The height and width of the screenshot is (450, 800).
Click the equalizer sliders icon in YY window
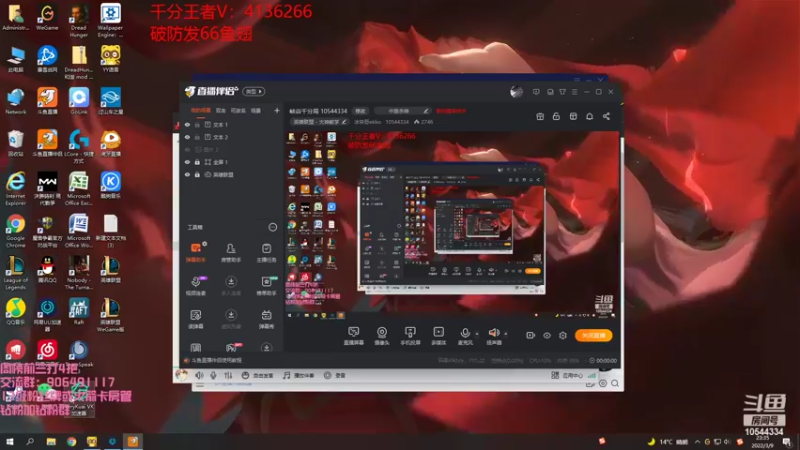tap(228, 376)
